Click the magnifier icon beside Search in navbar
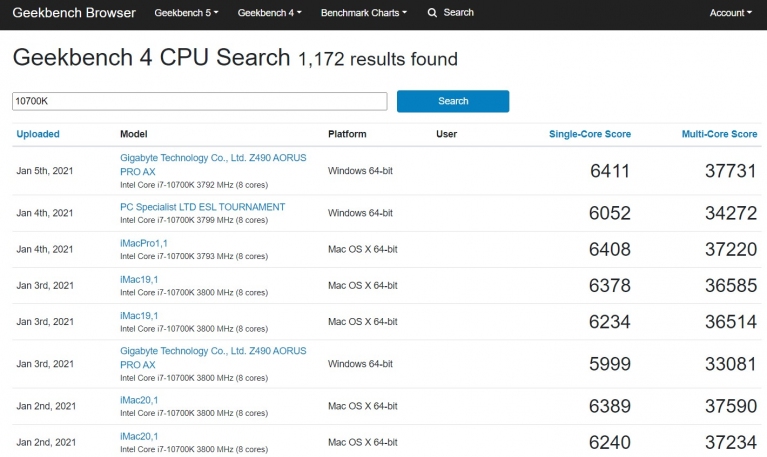Image resolution: width=767 pixels, height=457 pixels. pyautogui.click(x=432, y=13)
